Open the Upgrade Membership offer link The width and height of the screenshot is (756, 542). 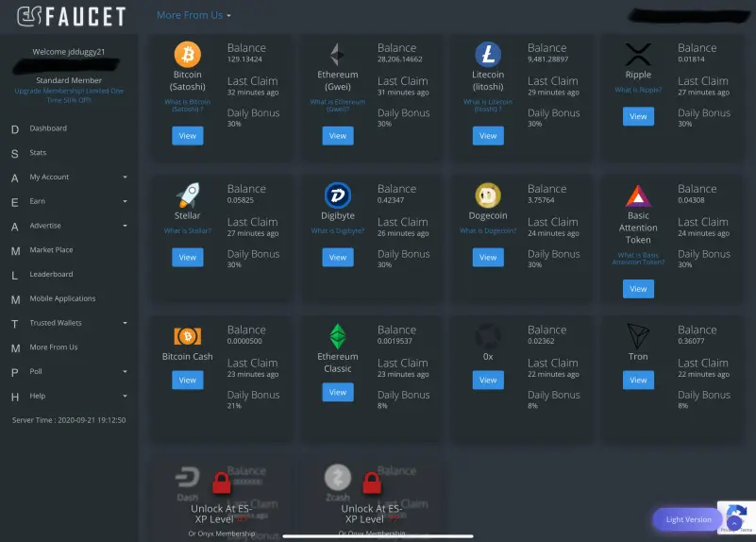point(69,95)
